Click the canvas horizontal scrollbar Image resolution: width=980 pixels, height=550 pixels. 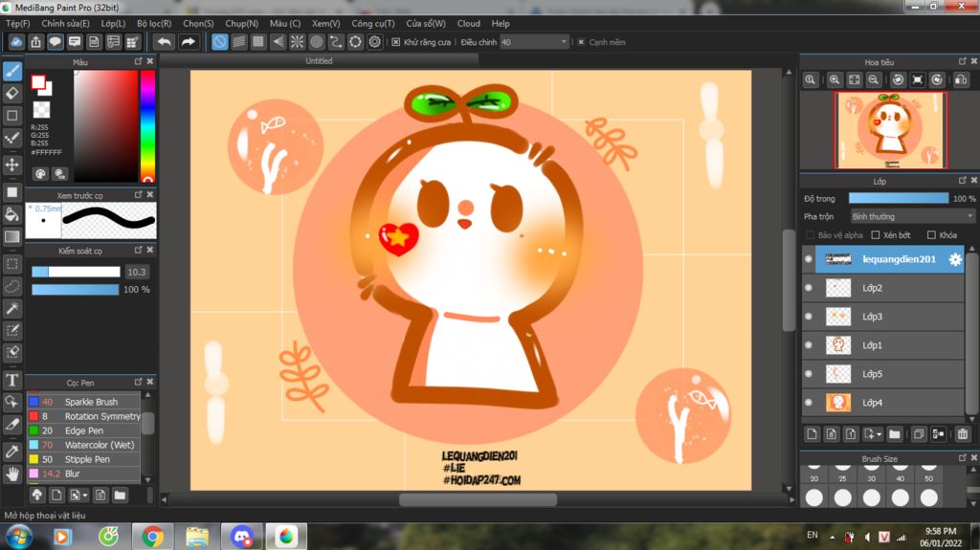click(x=478, y=499)
